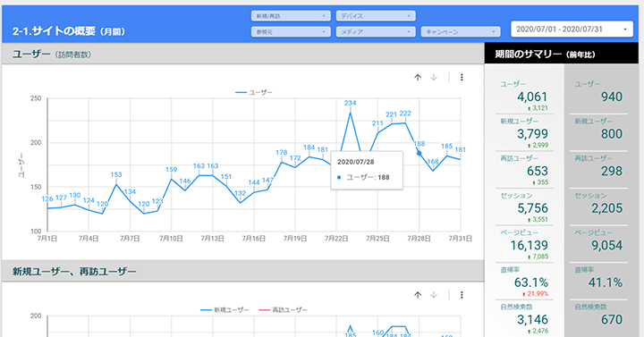Click drill-up arrow on the ユーザー chart
This screenshot has width=644, height=337.
[418, 77]
